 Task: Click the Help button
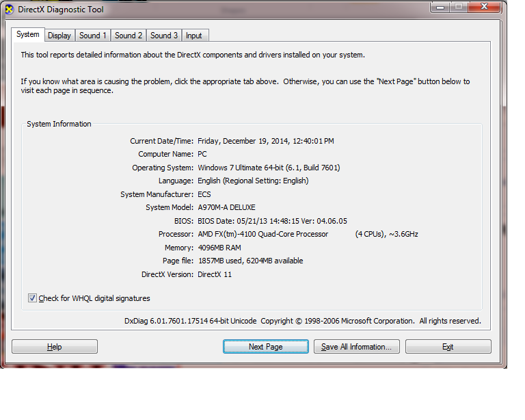[x=55, y=347]
